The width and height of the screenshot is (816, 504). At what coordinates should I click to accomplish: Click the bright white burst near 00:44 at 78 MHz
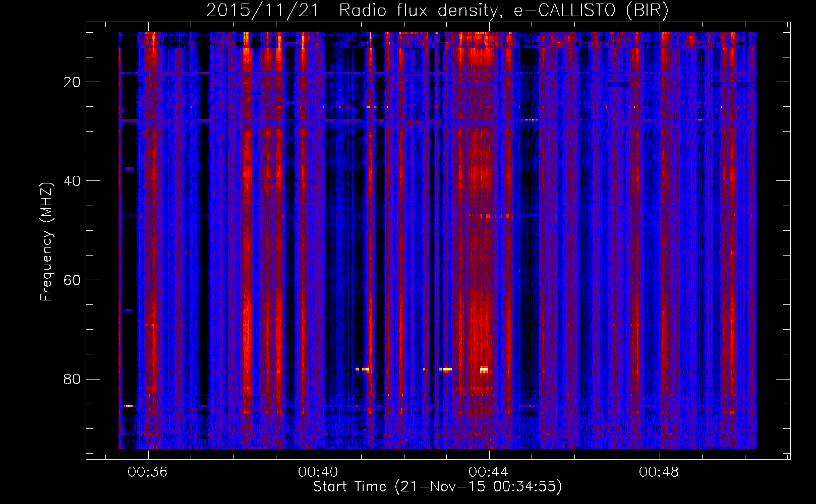(x=484, y=369)
